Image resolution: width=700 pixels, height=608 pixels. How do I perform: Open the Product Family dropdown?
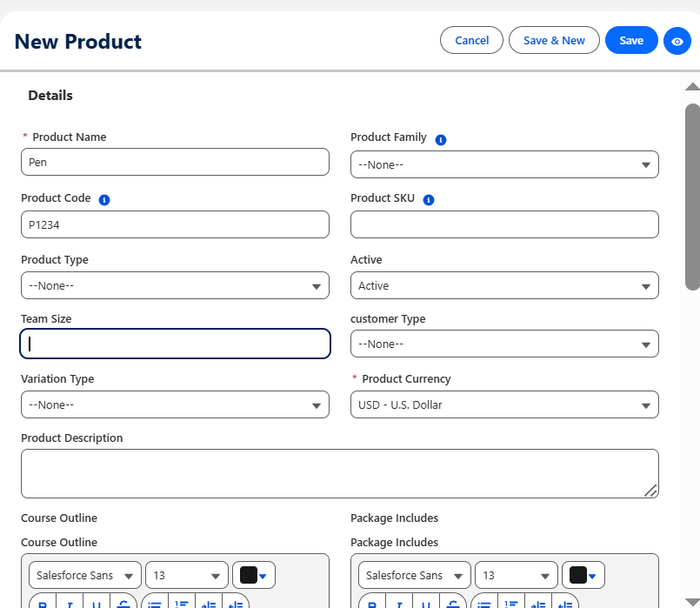[504, 164]
